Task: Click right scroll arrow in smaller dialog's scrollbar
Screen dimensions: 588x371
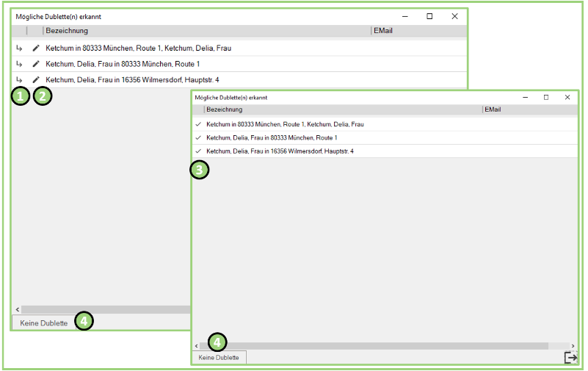Action: tap(573, 345)
